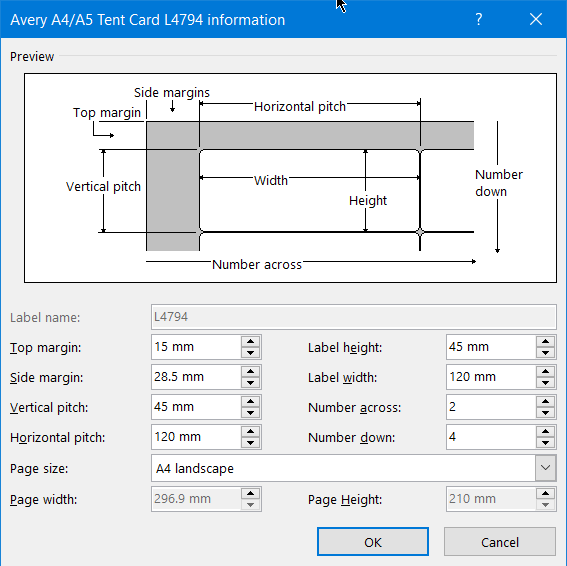Close the L4794 information dialog

[x=536, y=19]
